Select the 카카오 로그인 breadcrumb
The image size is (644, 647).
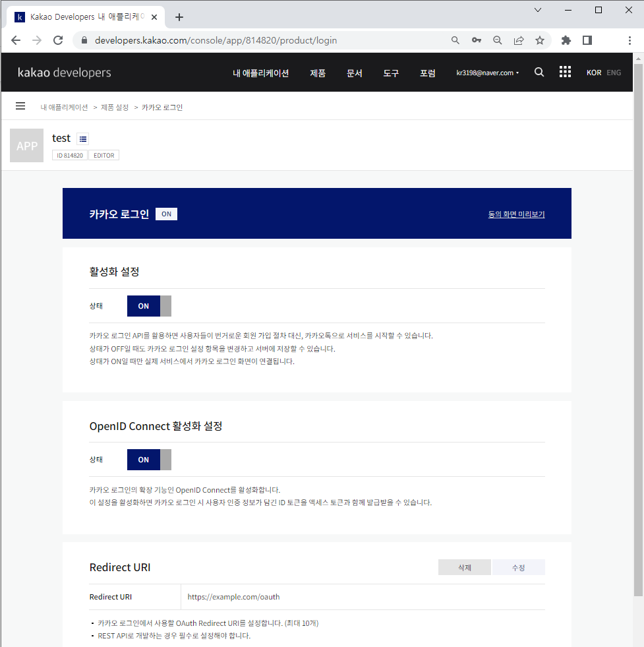coord(162,108)
